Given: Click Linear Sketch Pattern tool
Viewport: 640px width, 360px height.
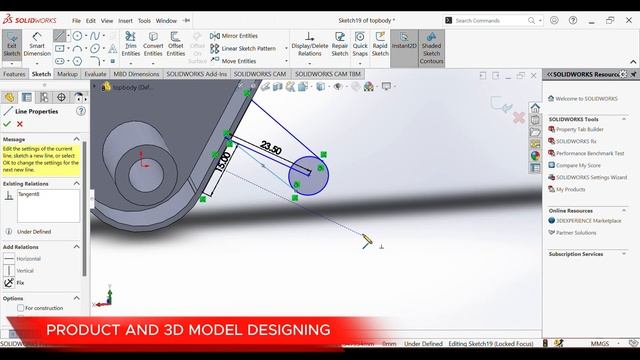Looking at the screenshot, I should (x=243, y=49).
